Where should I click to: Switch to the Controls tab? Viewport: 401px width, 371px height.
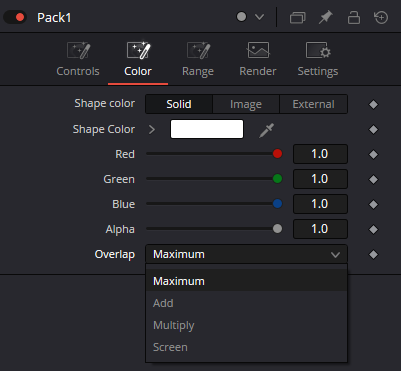click(x=78, y=59)
